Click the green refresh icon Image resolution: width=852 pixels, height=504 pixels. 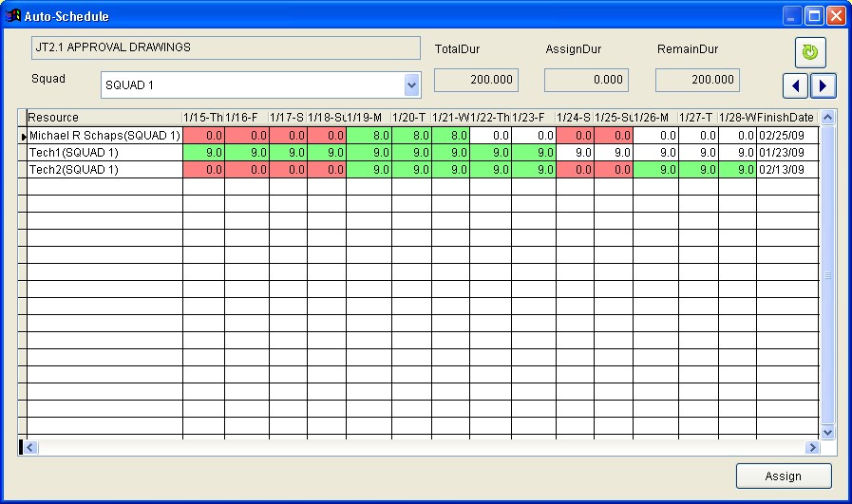coord(810,52)
